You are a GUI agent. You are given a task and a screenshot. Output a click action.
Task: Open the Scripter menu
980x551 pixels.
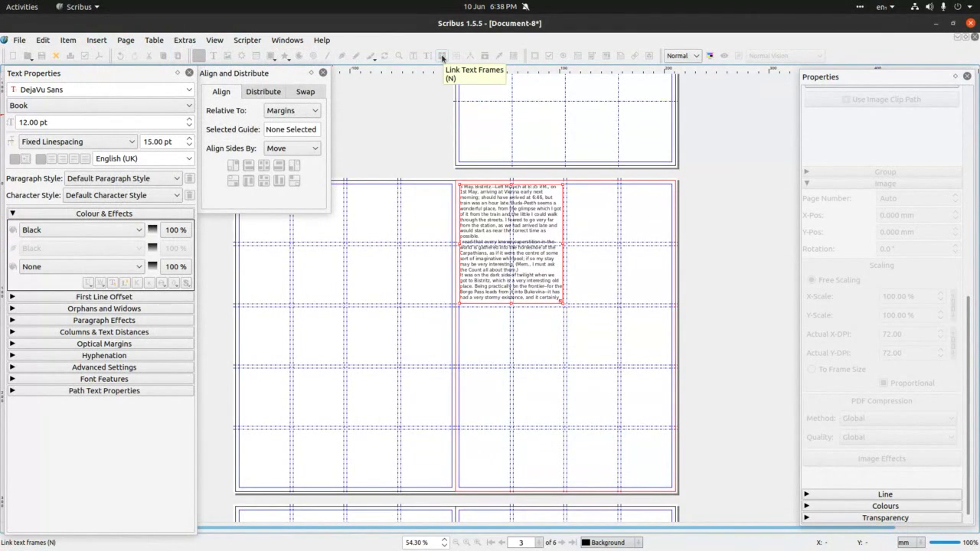(x=247, y=40)
